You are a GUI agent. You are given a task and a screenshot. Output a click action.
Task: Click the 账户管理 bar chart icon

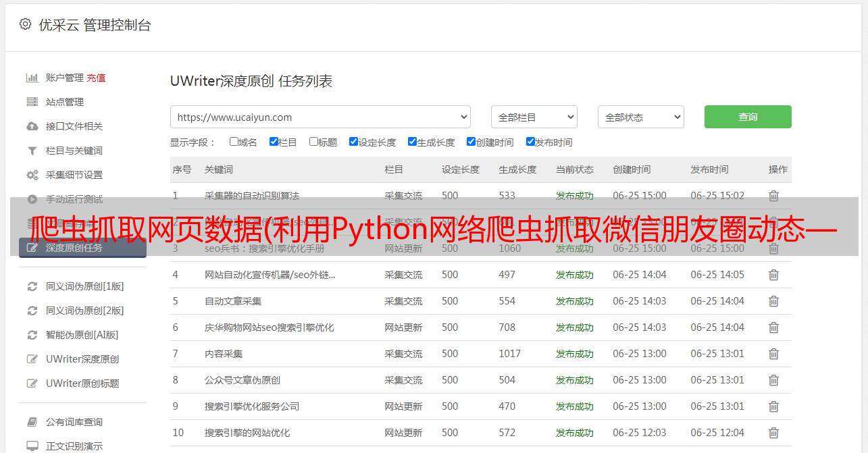coord(32,78)
